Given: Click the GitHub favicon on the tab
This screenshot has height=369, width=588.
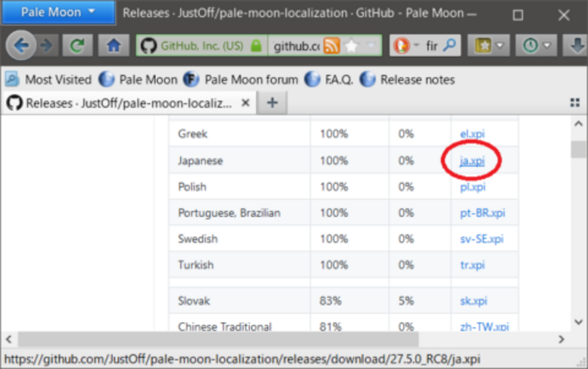Looking at the screenshot, I should (x=14, y=103).
